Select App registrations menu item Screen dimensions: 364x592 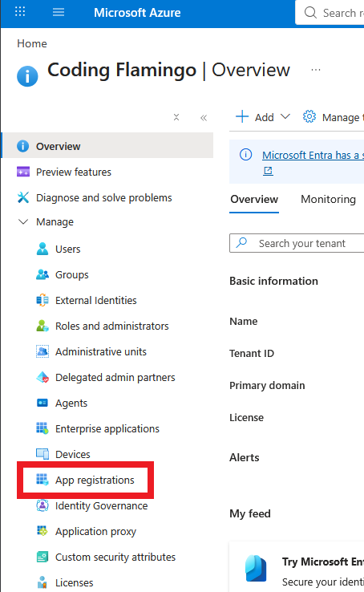click(x=95, y=480)
